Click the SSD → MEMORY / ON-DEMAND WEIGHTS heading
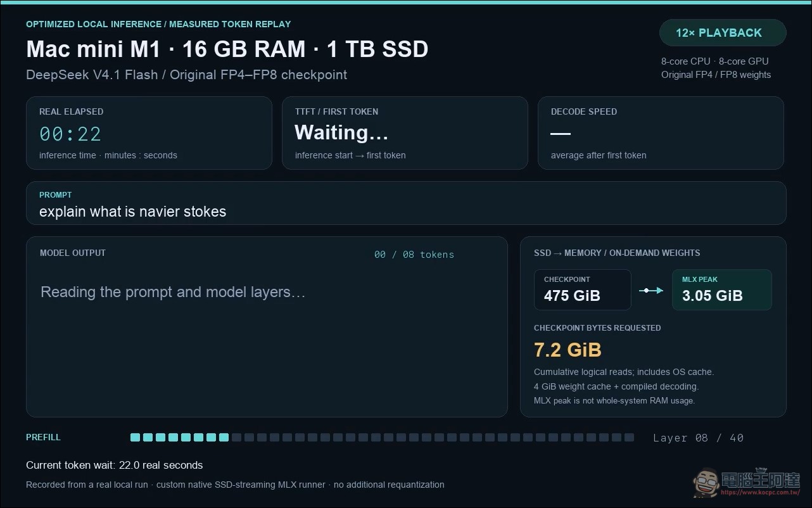The width and height of the screenshot is (812, 508). coord(617,253)
